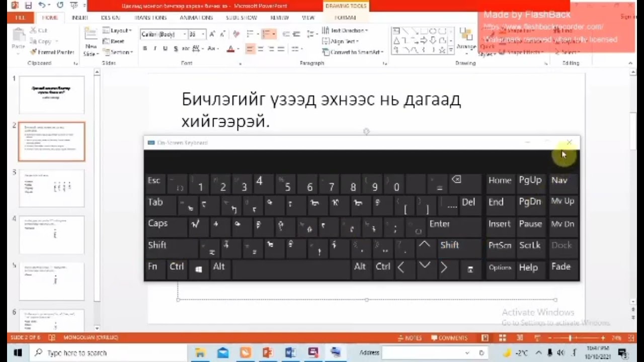Screen dimensions: 644x362
Task: Switch to the INSERT tab
Action: point(79,17)
